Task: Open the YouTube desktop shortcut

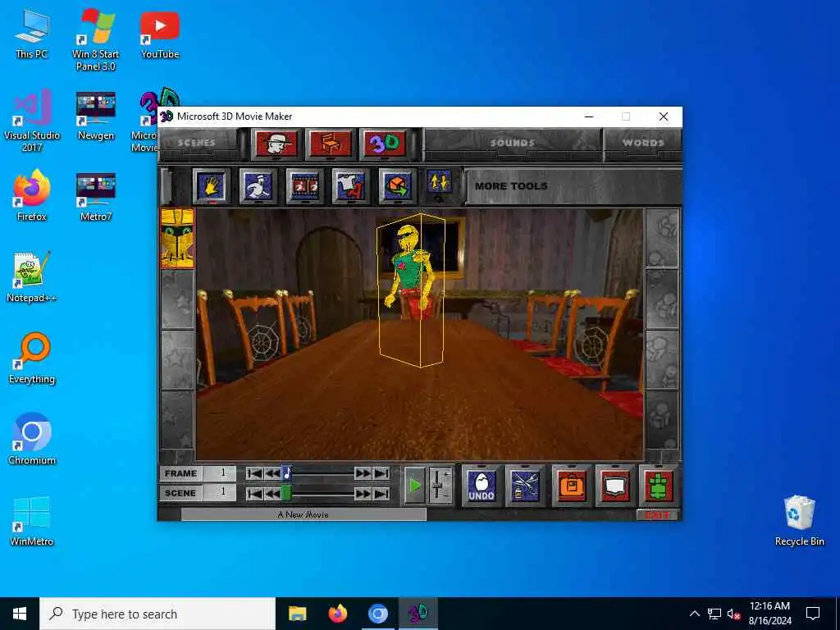Action: click(x=160, y=34)
